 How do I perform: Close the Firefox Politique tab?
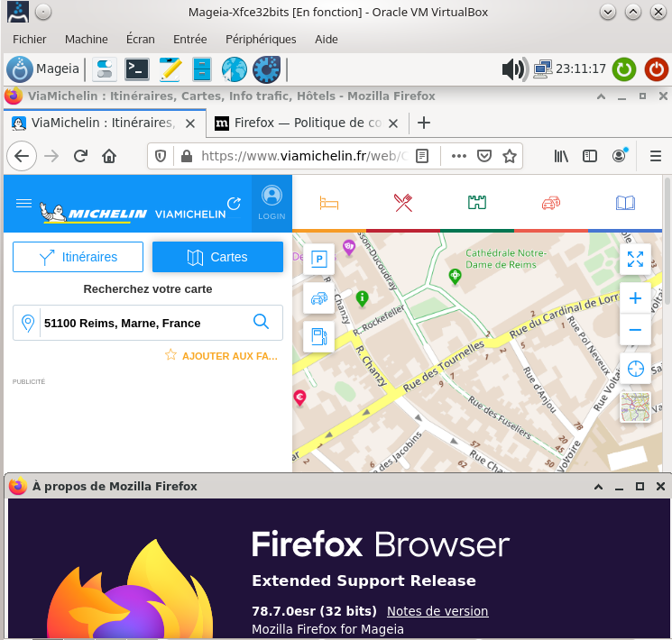(393, 123)
